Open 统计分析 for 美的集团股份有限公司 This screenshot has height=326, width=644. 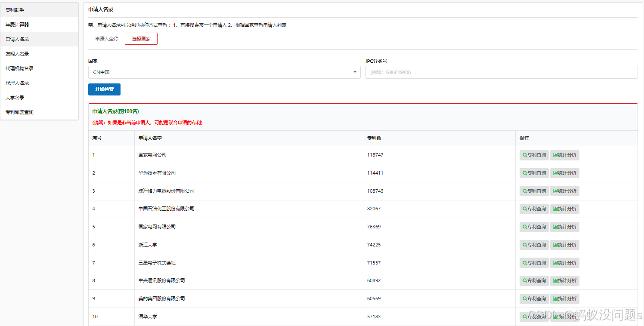(564, 298)
